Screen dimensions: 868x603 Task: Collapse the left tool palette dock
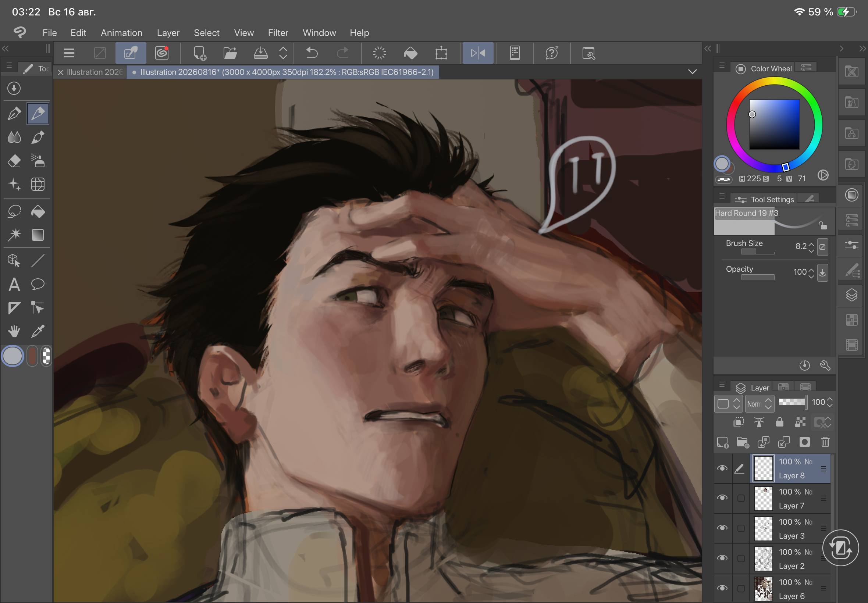click(x=5, y=49)
